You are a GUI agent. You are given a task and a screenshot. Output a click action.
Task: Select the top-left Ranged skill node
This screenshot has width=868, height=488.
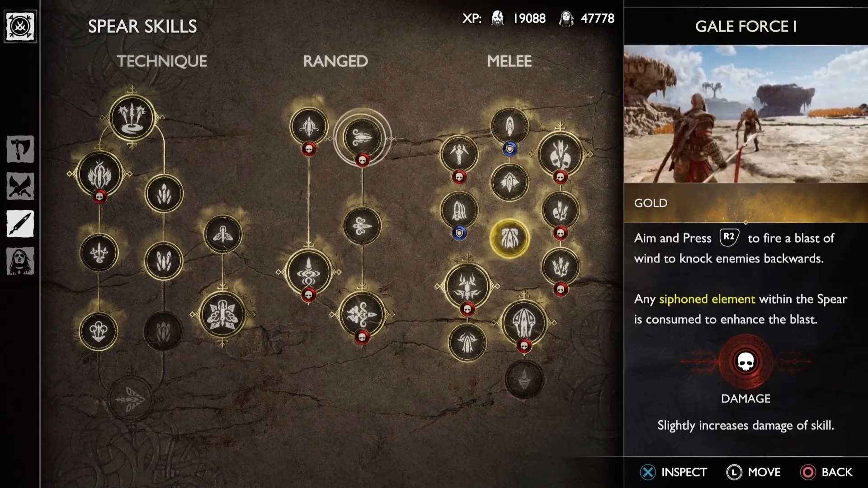(309, 127)
